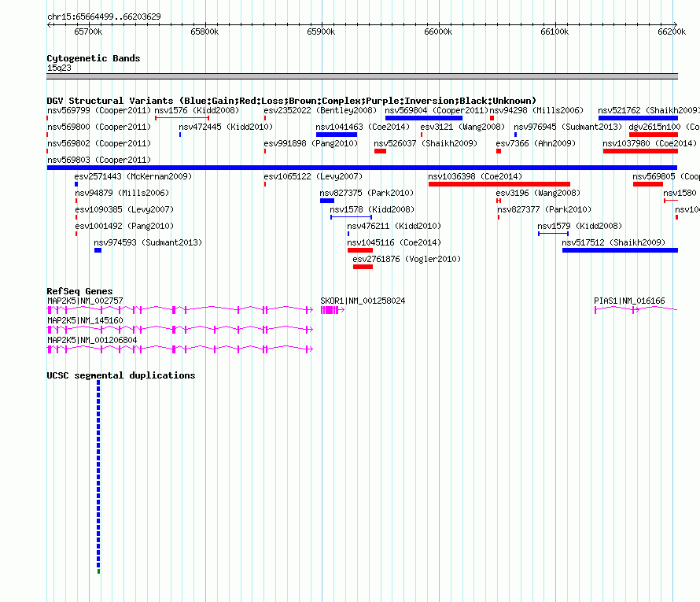Open esv1090385 (Levy2007) variant label
Image resolution: width=700 pixels, height=602 pixels.
point(124,209)
